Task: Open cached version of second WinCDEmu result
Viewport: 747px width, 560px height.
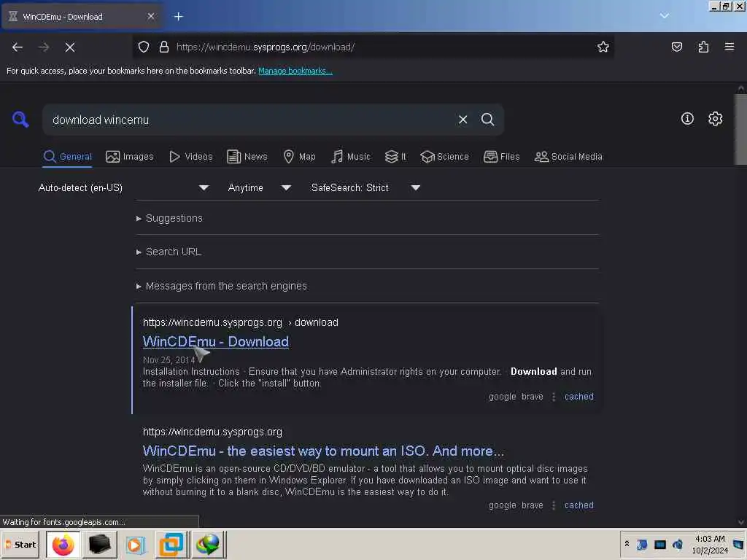Action: tap(578, 505)
